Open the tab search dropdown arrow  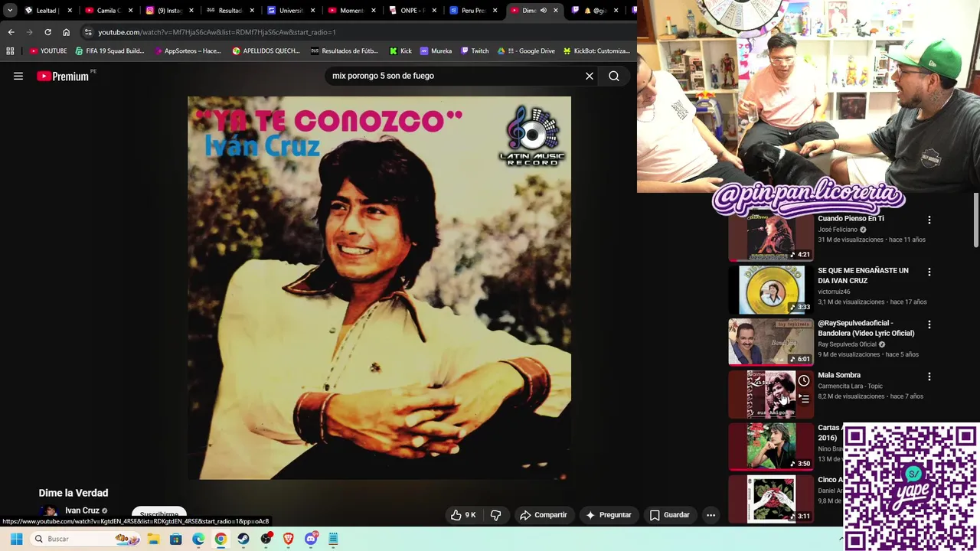pos(10,10)
